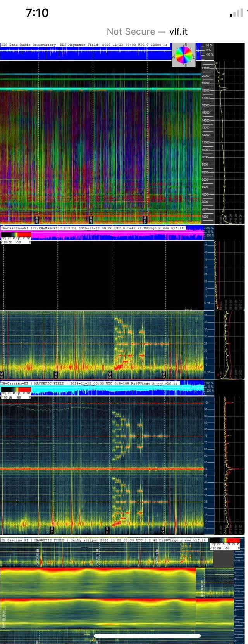This screenshot has width=248, height=644.
Task: Tap the white home indicator bar
Action: tap(147, 636)
